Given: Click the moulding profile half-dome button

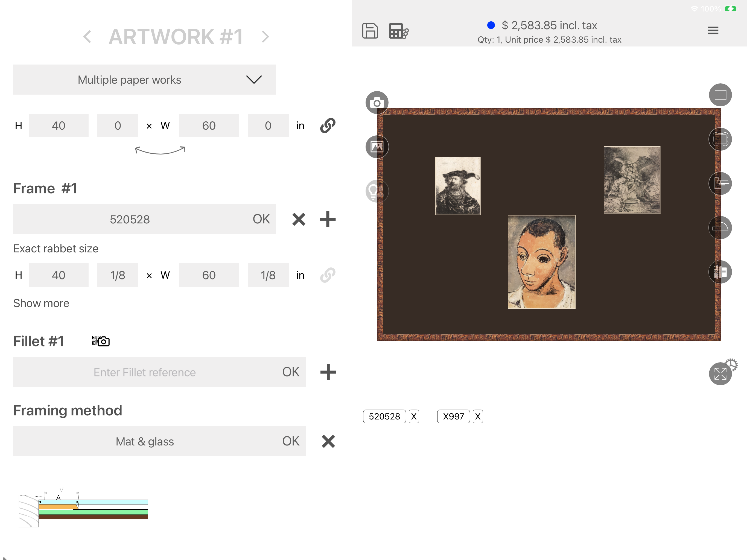Looking at the screenshot, I should (x=720, y=228).
